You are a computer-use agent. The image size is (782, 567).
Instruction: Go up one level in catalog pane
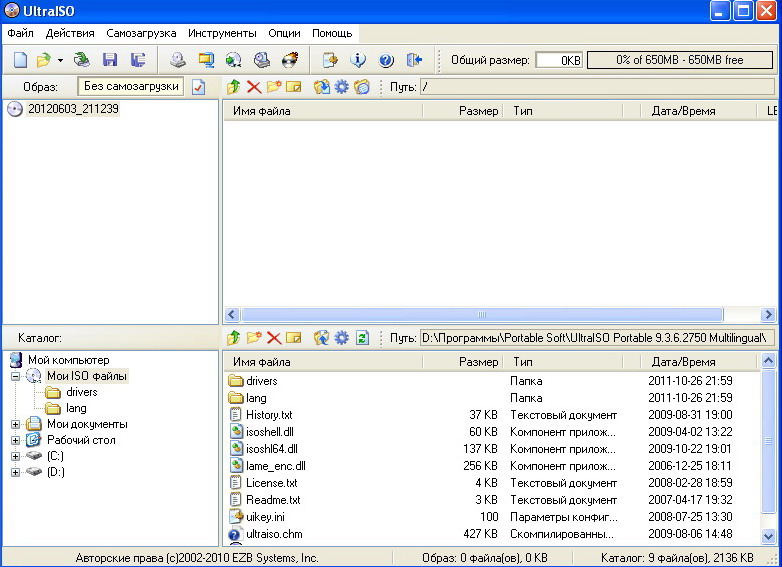(233, 338)
